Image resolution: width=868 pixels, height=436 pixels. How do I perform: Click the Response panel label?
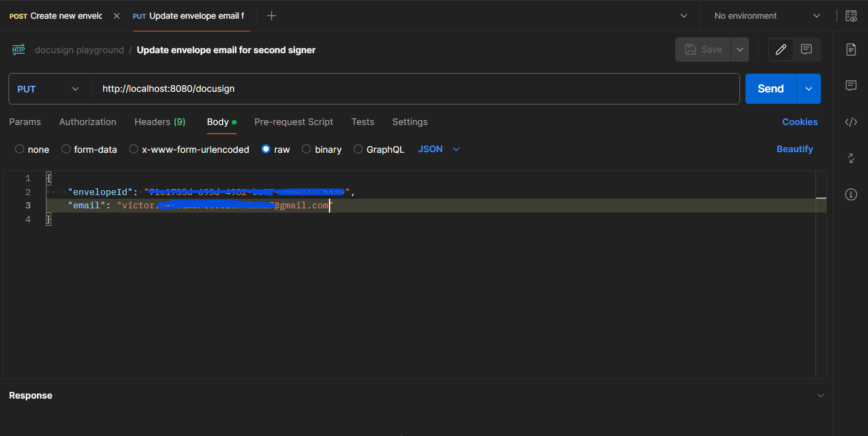point(31,396)
